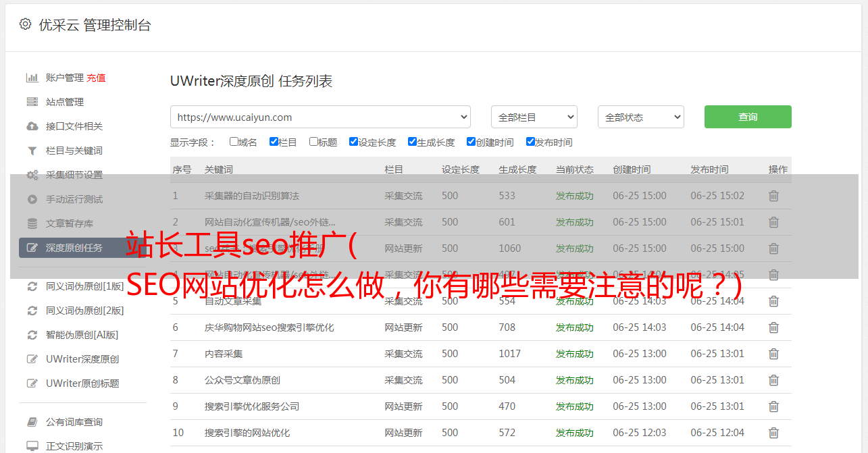This screenshot has height=453, width=868.
Task: Click trash icon for 自动文章采集 row
Action: 773,301
